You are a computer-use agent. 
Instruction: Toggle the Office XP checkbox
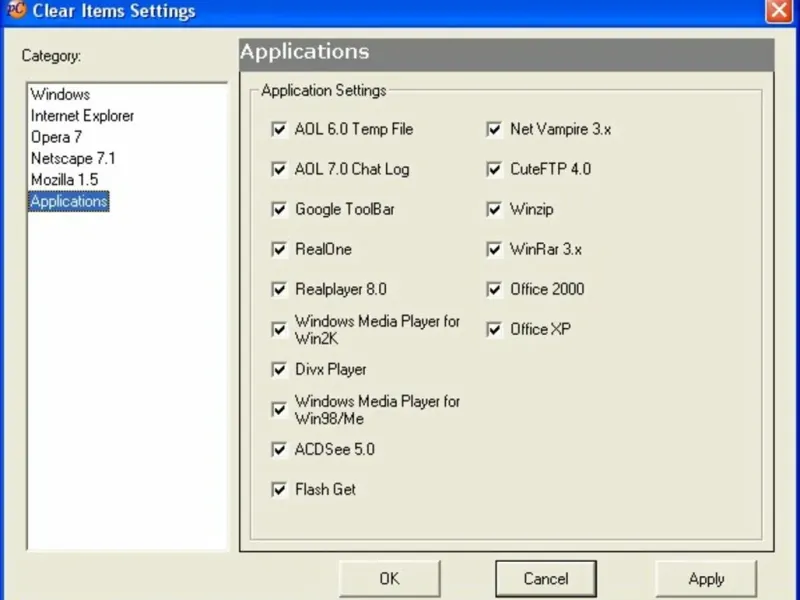494,329
